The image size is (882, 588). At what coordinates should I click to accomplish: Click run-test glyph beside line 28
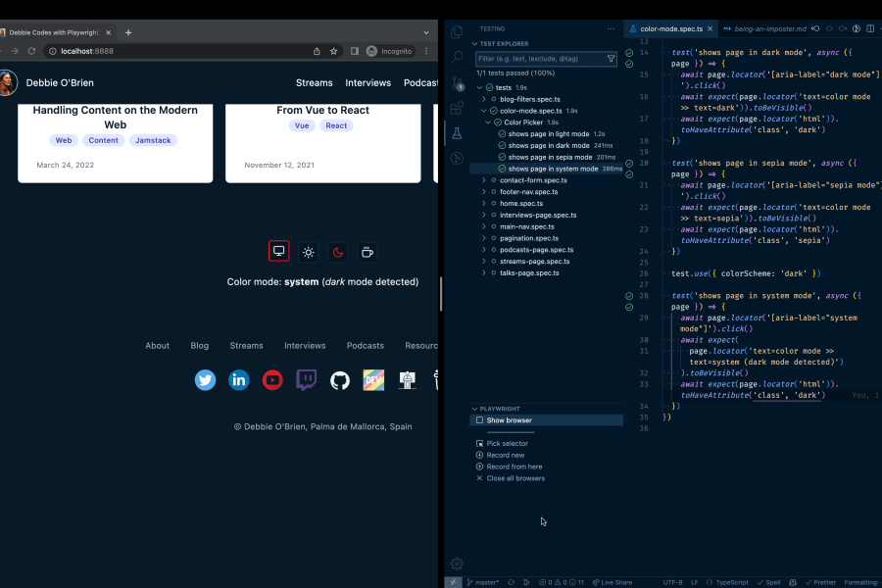(629, 296)
